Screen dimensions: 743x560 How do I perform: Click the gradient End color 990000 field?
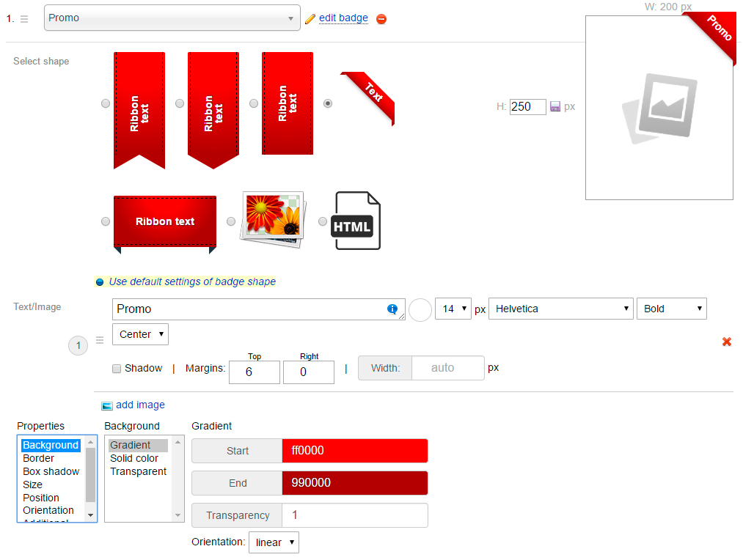point(355,483)
